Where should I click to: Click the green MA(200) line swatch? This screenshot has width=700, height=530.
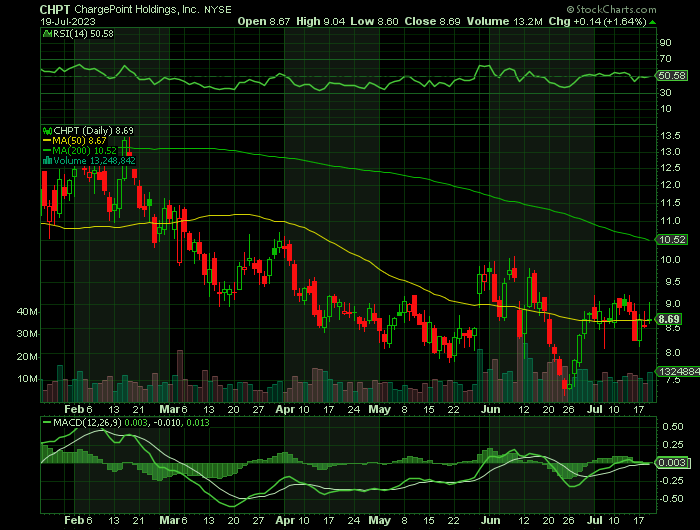(x=47, y=150)
